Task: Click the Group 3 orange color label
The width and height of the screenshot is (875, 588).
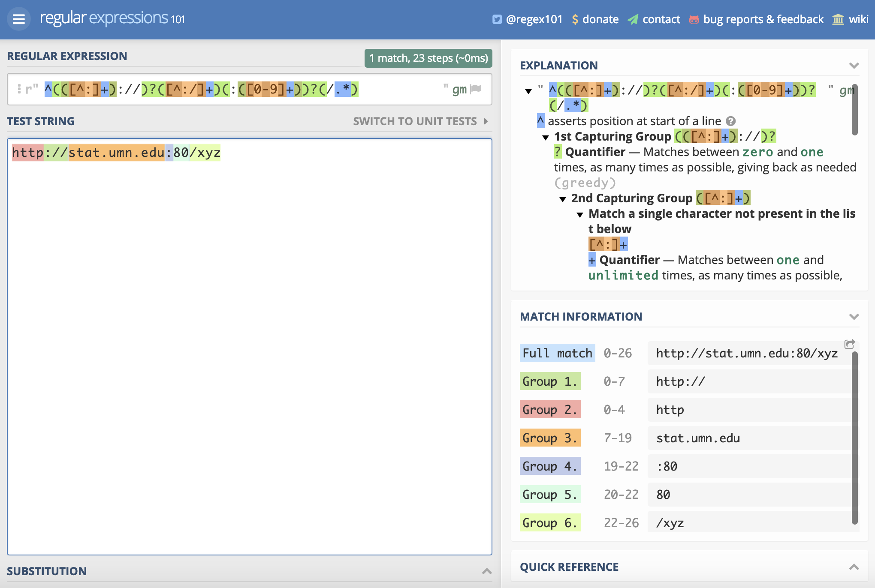Action: [550, 438]
